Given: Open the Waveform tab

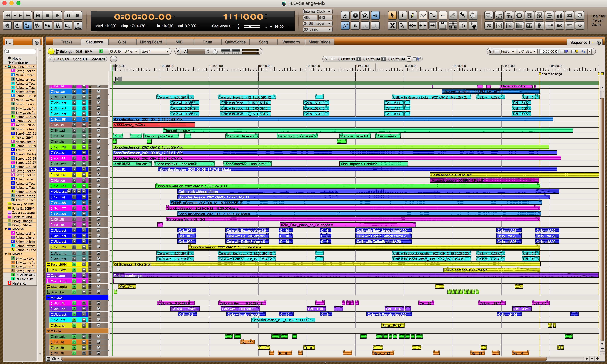Looking at the screenshot, I should click(x=291, y=42).
